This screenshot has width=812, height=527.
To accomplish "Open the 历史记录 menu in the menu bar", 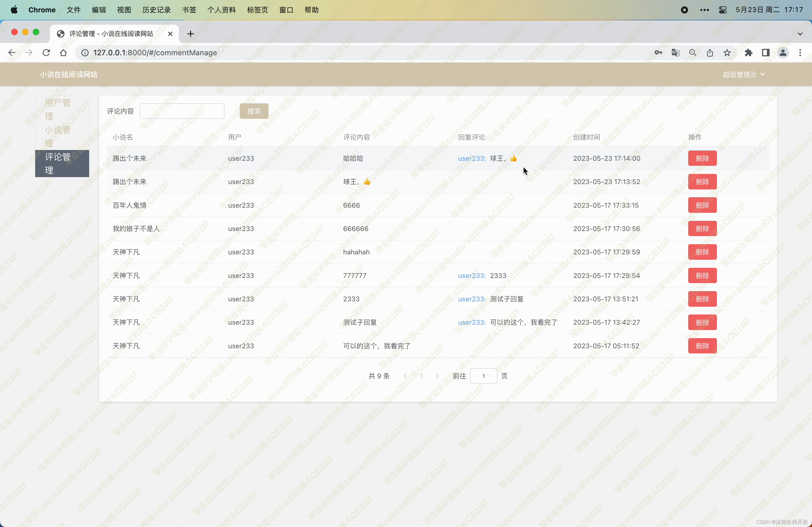I will pyautogui.click(x=156, y=10).
